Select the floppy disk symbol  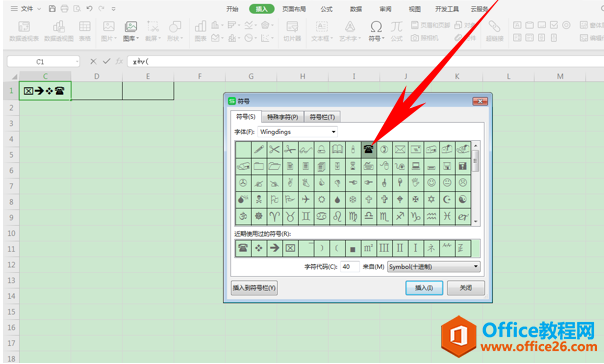[463, 166]
